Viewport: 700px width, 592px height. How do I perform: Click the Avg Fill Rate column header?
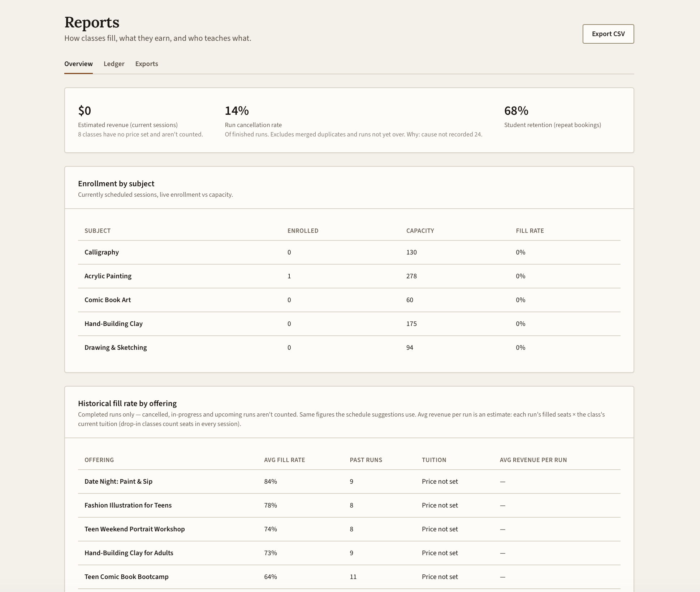(285, 460)
